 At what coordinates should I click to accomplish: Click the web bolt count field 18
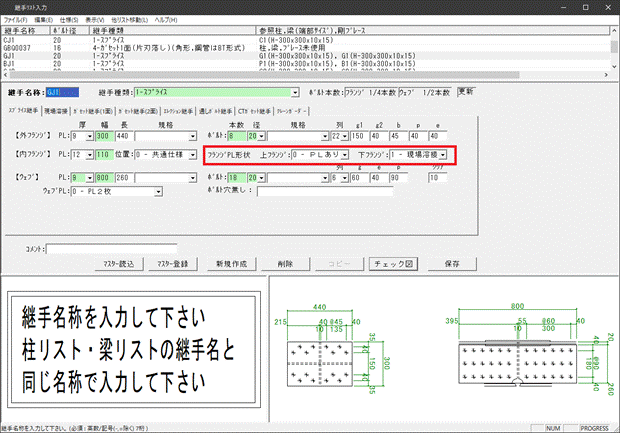click(x=237, y=178)
